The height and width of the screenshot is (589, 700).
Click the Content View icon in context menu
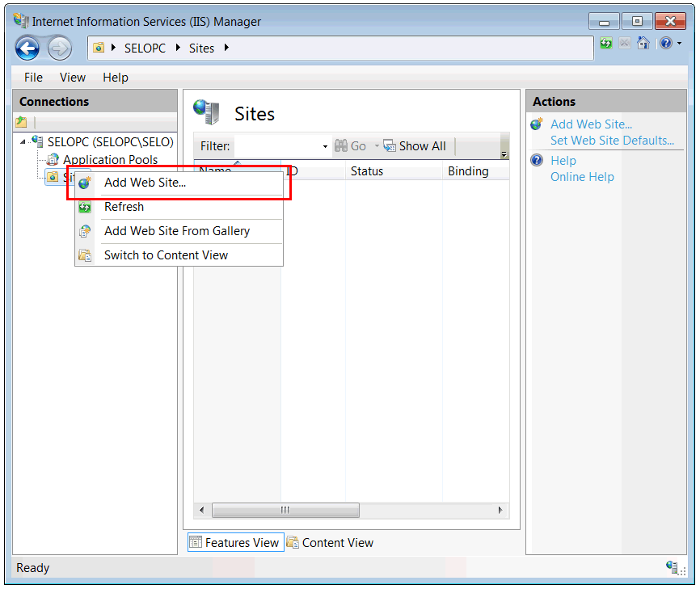click(85, 255)
